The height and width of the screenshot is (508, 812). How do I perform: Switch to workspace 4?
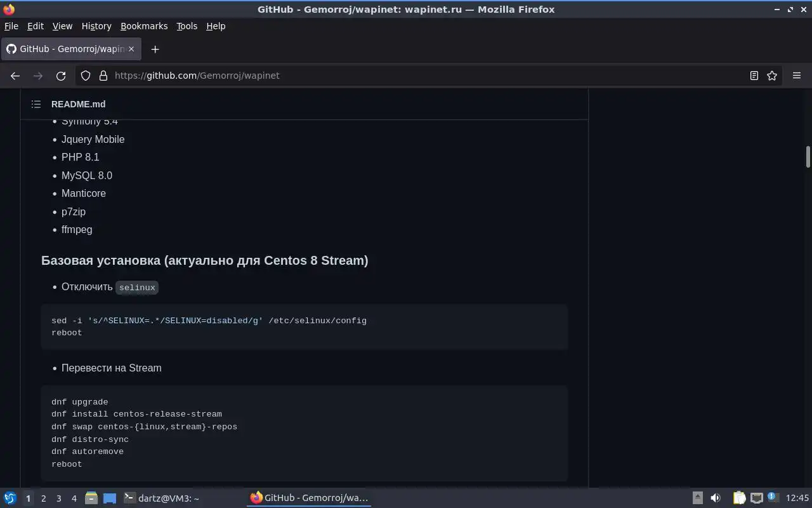click(74, 498)
